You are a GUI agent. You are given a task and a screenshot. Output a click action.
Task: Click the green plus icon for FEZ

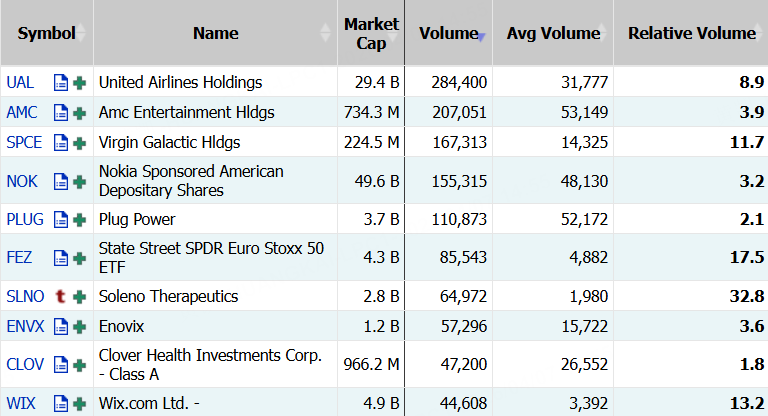79,258
